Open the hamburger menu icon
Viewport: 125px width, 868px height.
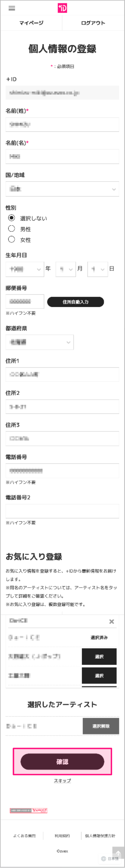tap(12, 8)
